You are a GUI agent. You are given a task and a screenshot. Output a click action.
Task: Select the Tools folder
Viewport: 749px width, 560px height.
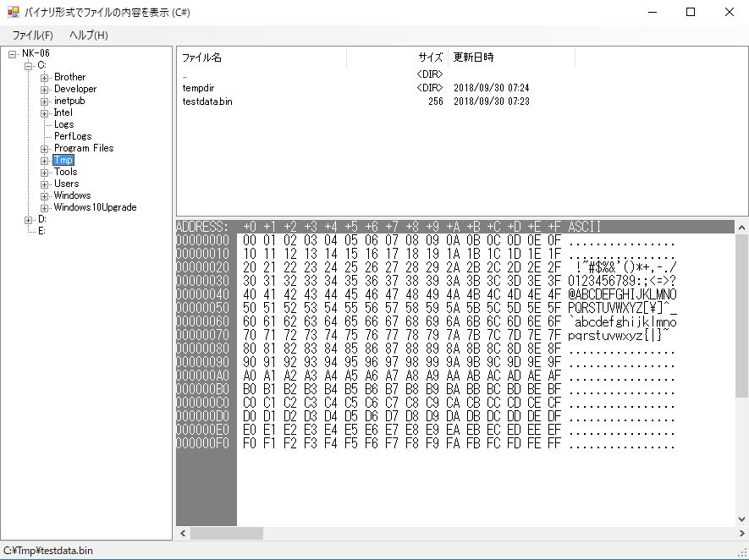[65, 172]
